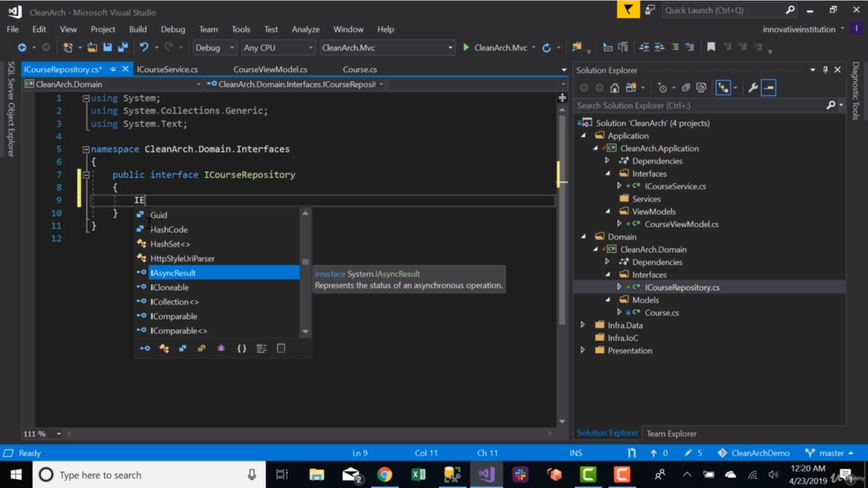Viewport: 868px width, 488px height.
Task: Collapse the Models folder under CleanArch.Domain
Action: pos(608,300)
